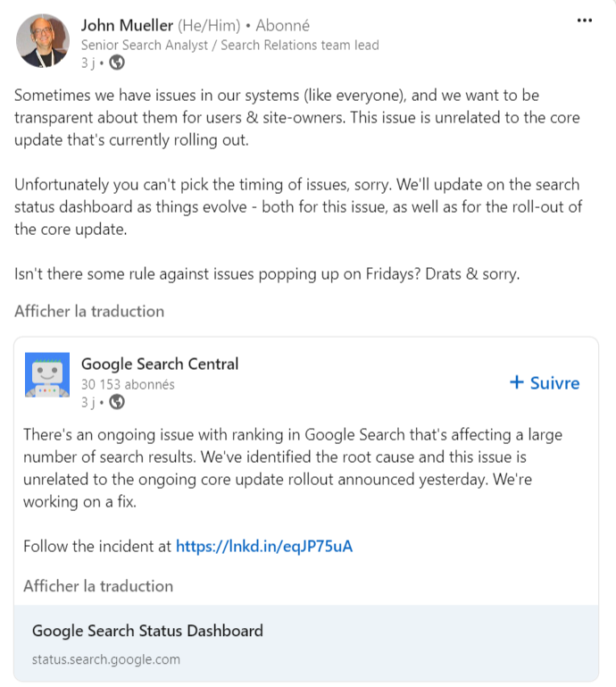The width and height of the screenshot is (616, 687).
Task: Show translation of John Mueller's post
Action: 89,311
